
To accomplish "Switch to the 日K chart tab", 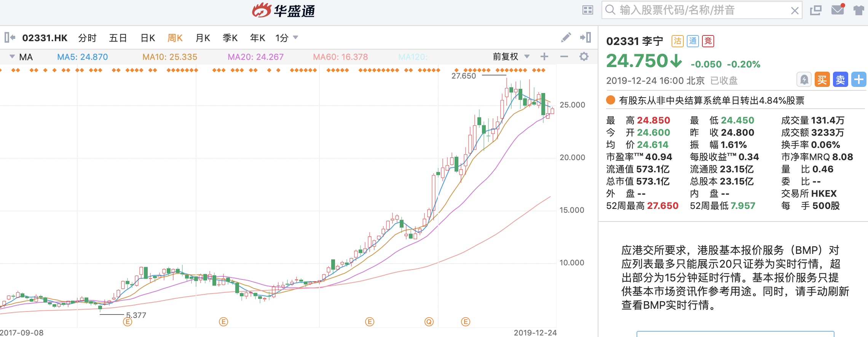I will 148,38.
